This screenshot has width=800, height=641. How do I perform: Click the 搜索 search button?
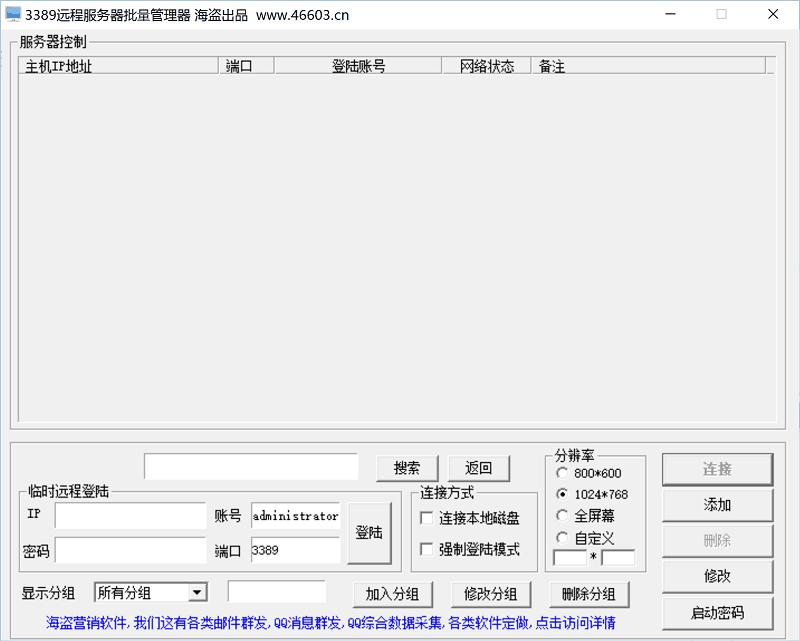[406, 467]
